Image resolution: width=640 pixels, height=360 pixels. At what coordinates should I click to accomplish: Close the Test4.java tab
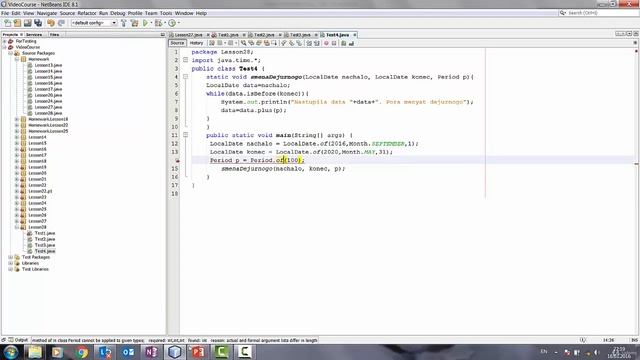point(355,35)
